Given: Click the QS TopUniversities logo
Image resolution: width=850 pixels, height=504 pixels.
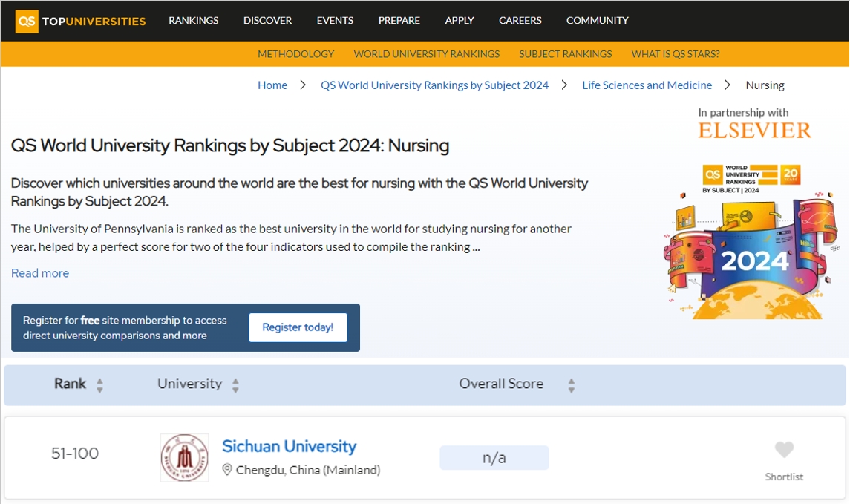Looking at the screenshot, I should tap(81, 21).
